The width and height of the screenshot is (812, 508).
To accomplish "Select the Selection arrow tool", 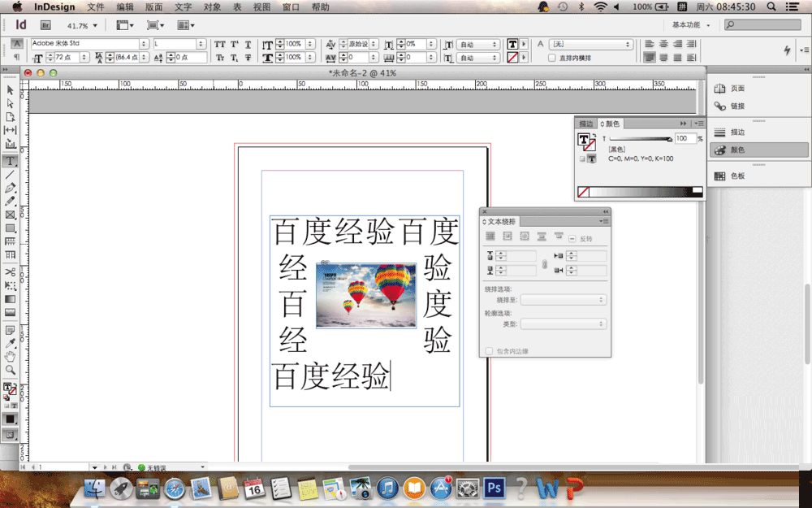I will (10, 90).
